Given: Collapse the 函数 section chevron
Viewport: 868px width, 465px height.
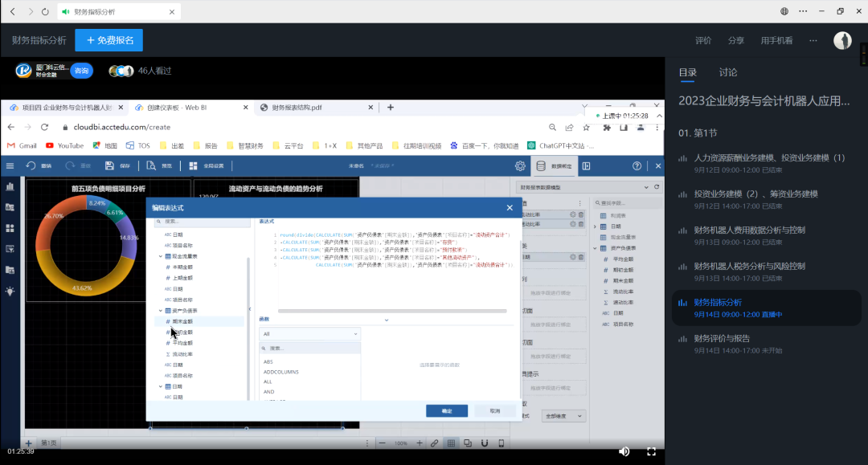Looking at the screenshot, I should click(387, 320).
